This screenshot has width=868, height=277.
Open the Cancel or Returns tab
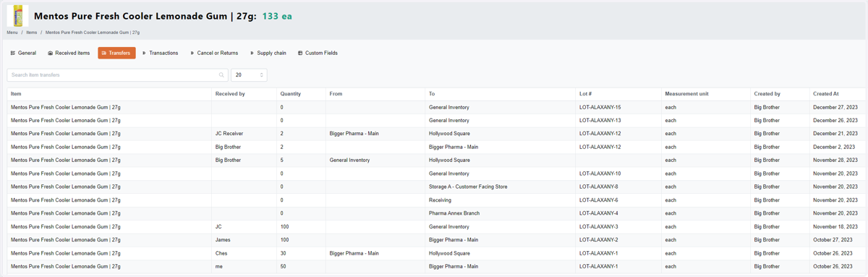[214, 53]
